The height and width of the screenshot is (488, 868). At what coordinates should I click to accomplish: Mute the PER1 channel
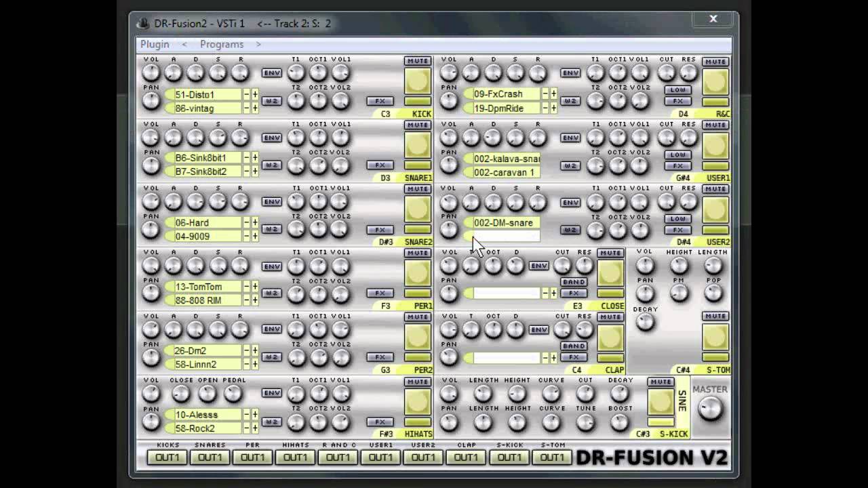[418, 253]
